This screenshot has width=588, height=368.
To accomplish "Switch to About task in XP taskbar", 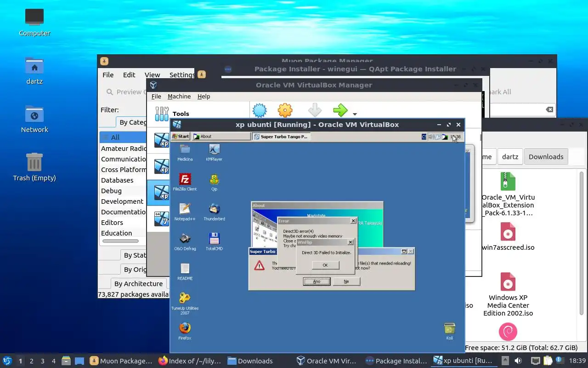I will [x=221, y=136].
